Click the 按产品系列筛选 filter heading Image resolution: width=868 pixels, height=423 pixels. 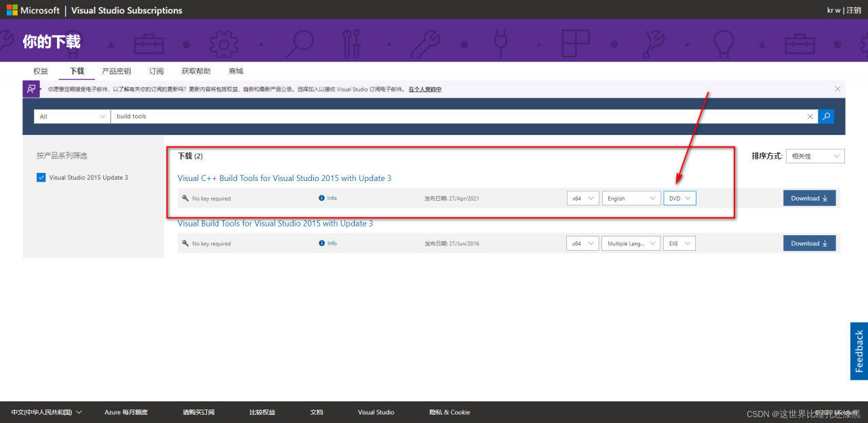pos(62,156)
